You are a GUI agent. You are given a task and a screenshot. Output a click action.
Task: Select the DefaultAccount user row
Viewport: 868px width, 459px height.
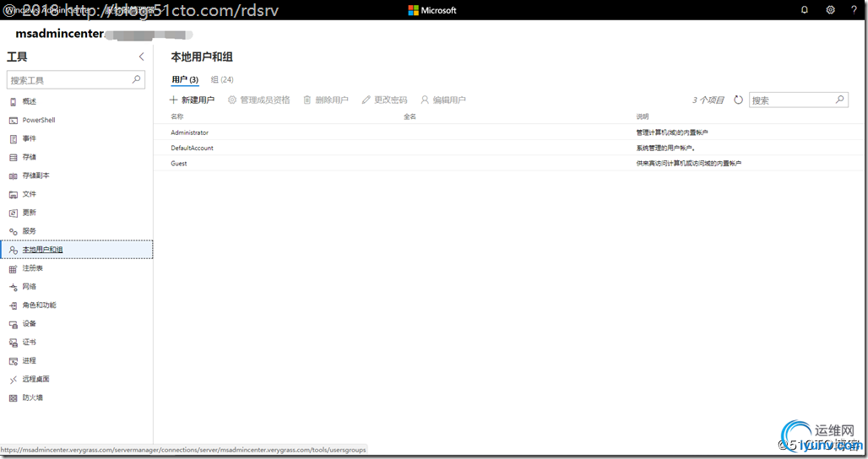coord(509,148)
